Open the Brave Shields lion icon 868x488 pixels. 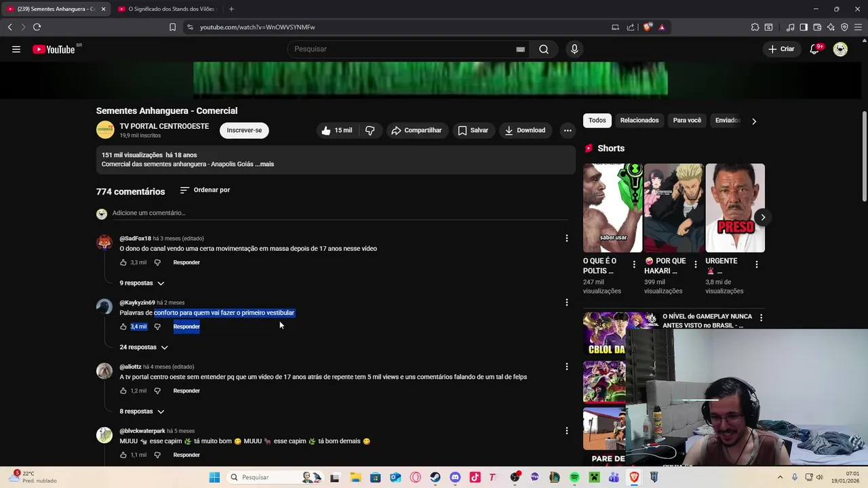(x=648, y=27)
